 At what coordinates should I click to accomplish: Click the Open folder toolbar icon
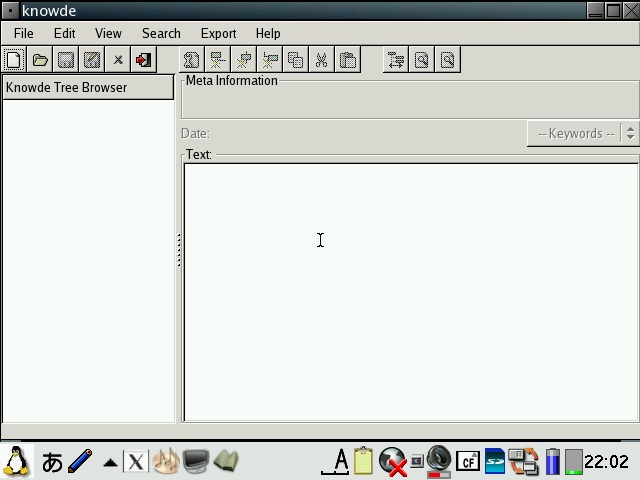pyautogui.click(x=40, y=60)
